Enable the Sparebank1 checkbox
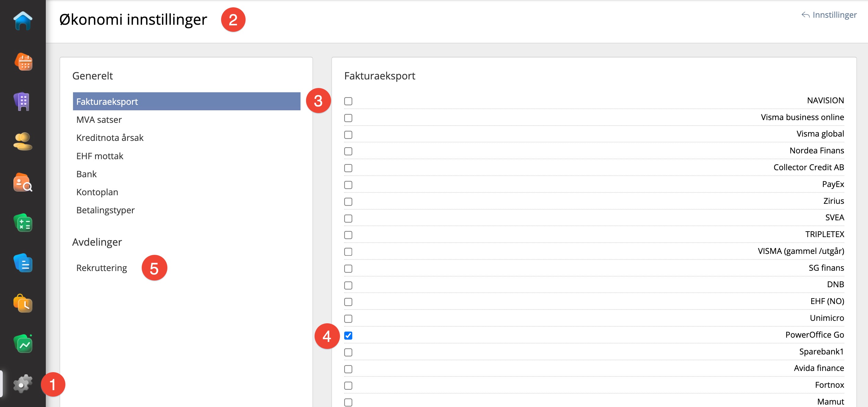This screenshot has height=407, width=868. 348,352
